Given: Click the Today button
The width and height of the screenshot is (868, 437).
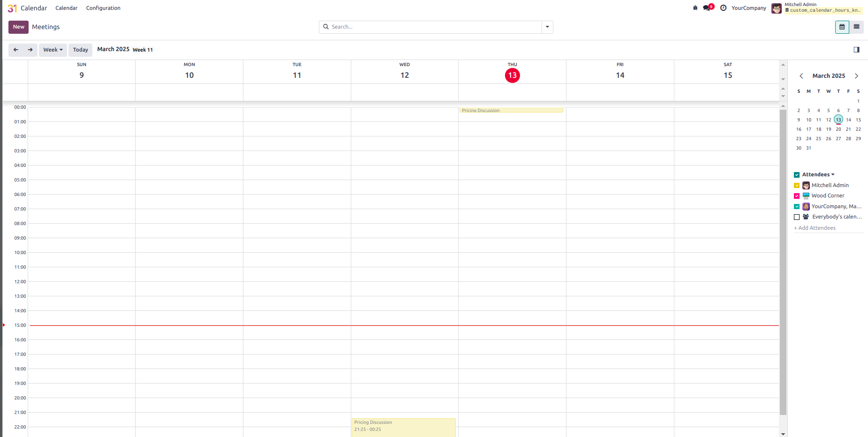Looking at the screenshot, I should click(x=80, y=50).
